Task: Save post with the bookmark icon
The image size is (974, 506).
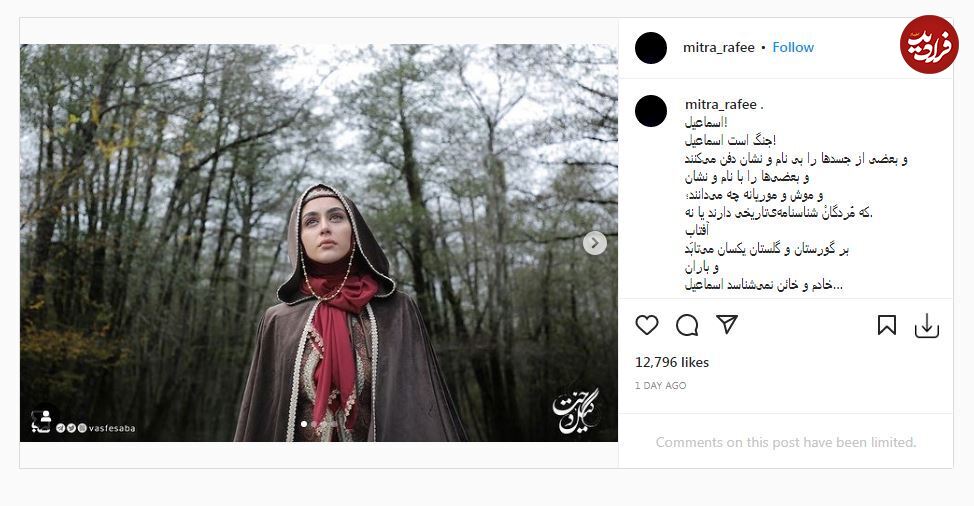Action: 886,325
